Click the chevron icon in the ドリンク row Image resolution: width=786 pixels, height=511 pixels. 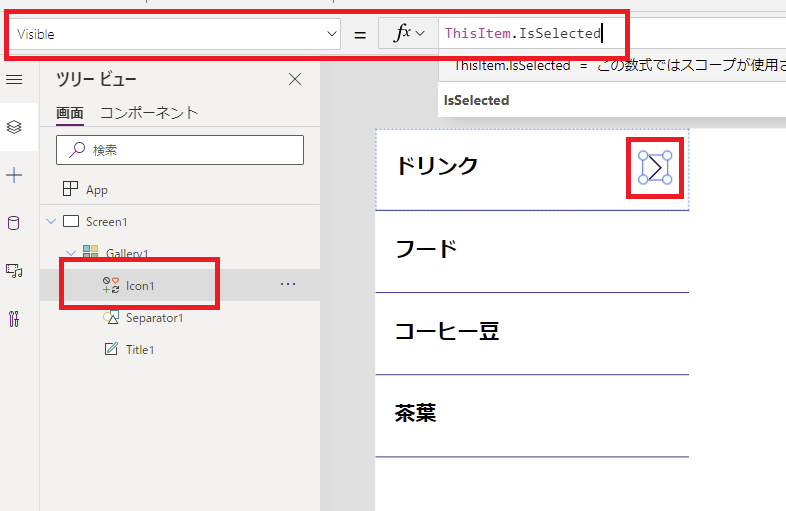click(x=655, y=168)
